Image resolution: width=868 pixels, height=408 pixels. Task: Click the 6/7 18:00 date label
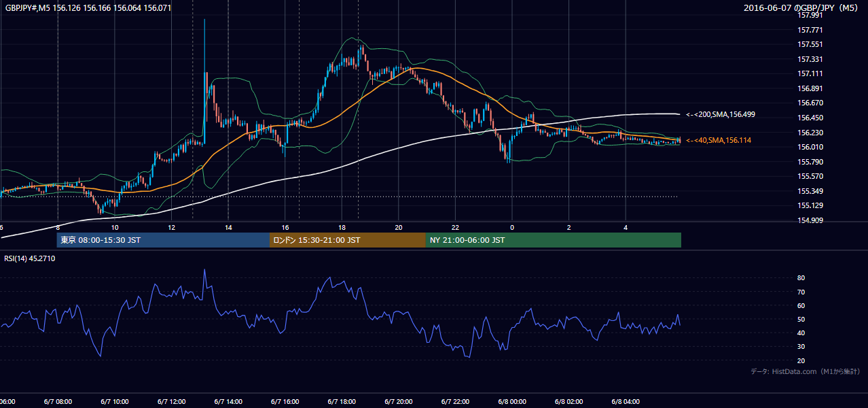(x=342, y=402)
